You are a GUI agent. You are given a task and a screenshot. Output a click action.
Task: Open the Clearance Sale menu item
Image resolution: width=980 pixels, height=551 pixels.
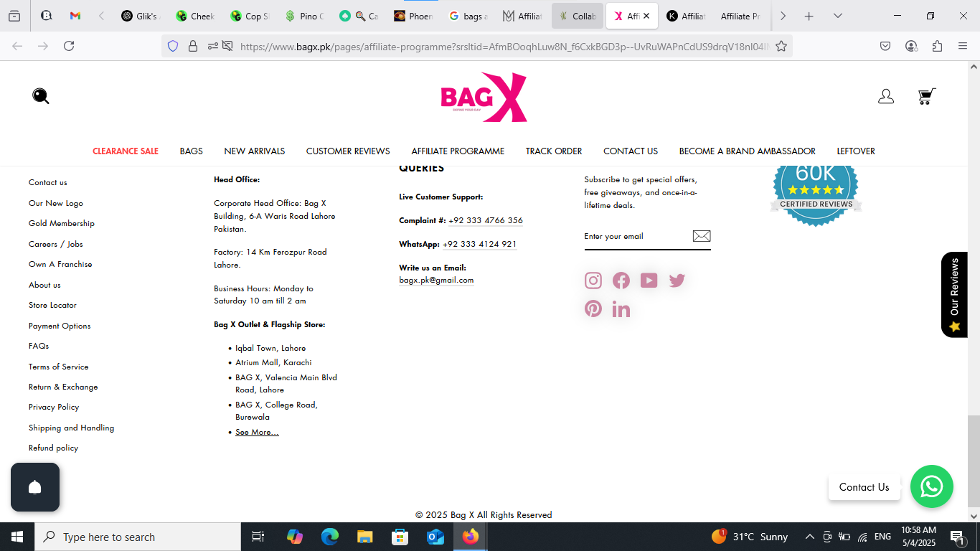(126, 151)
